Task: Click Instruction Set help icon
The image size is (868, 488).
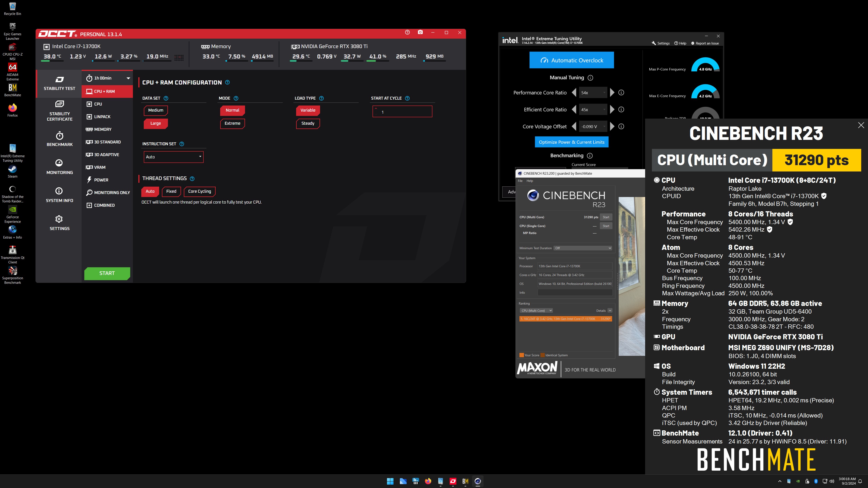Action: click(182, 144)
